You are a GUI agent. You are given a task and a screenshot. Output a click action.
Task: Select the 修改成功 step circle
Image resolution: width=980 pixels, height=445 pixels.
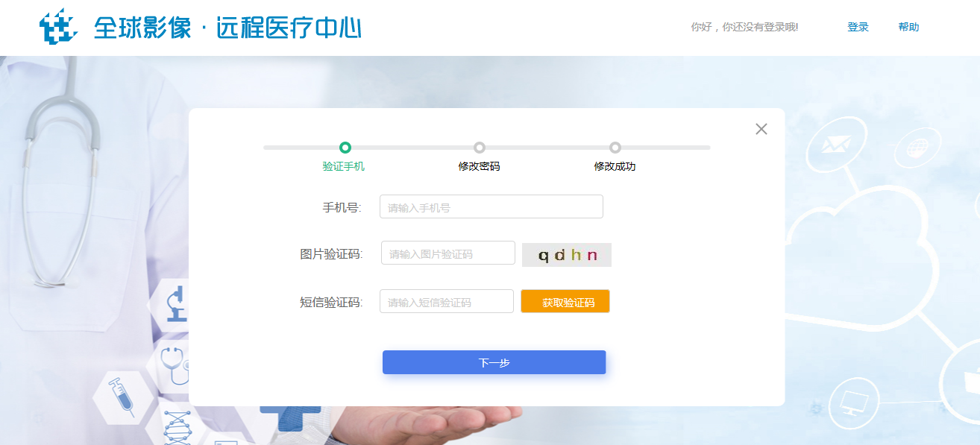615,148
